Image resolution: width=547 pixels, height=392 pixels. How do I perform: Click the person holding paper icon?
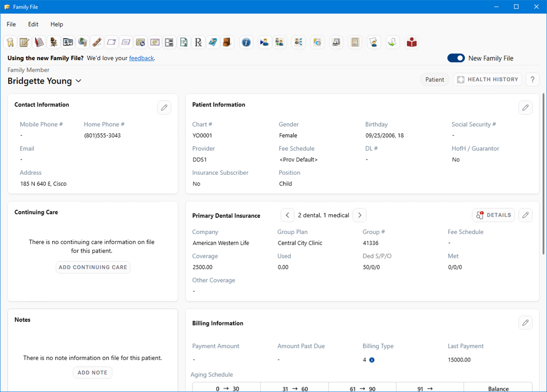click(374, 42)
